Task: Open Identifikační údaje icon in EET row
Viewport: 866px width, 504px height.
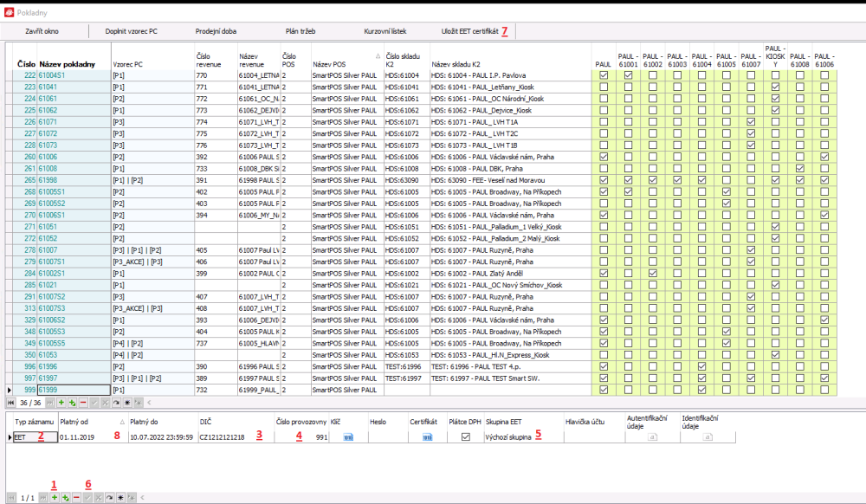Action: pyautogui.click(x=708, y=437)
